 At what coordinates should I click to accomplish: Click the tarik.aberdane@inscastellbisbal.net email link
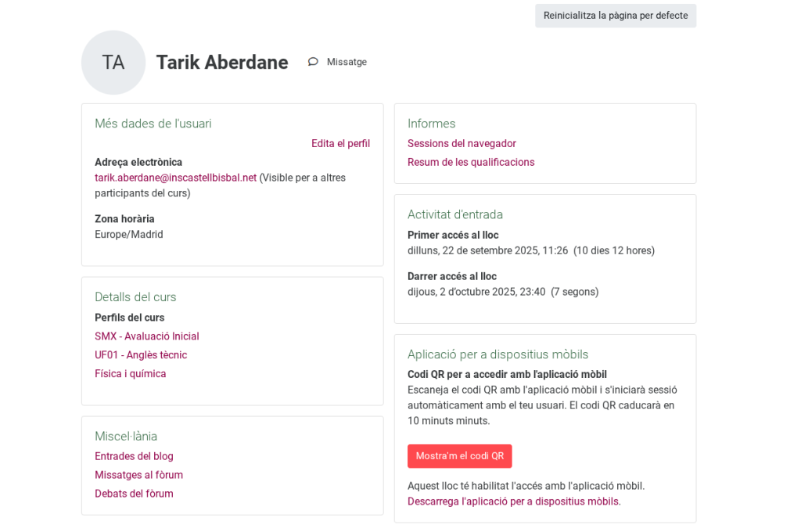(x=175, y=178)
